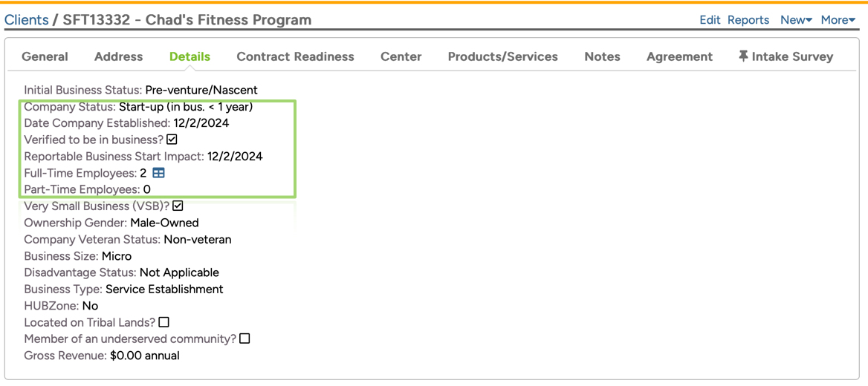Check Member of an underserved community box
Image resolution: width=868 pixels, height=386 pixels.
coord(244,338)
